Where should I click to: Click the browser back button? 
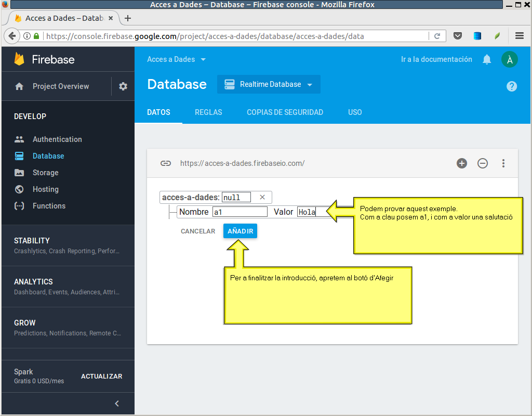coord(12,36)
